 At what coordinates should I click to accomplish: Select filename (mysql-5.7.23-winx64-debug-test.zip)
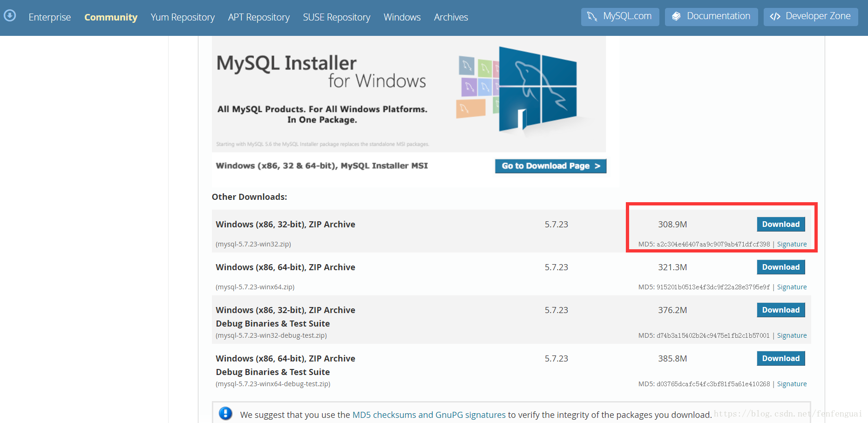pyautogui.click(x=273, y=384)
